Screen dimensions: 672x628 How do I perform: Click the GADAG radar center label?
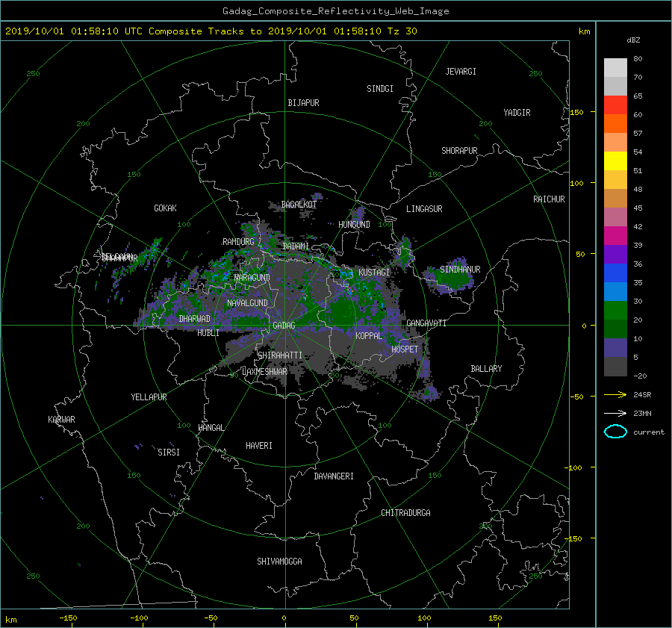coord(284,326)
